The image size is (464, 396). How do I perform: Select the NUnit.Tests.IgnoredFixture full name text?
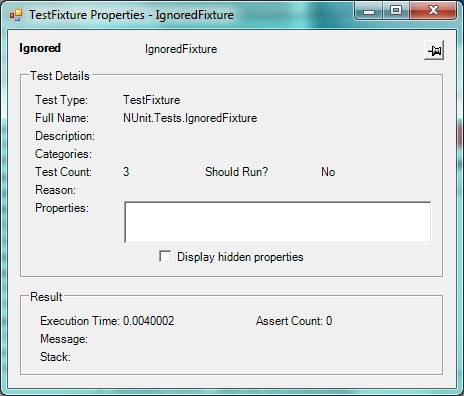coord(190,118)
